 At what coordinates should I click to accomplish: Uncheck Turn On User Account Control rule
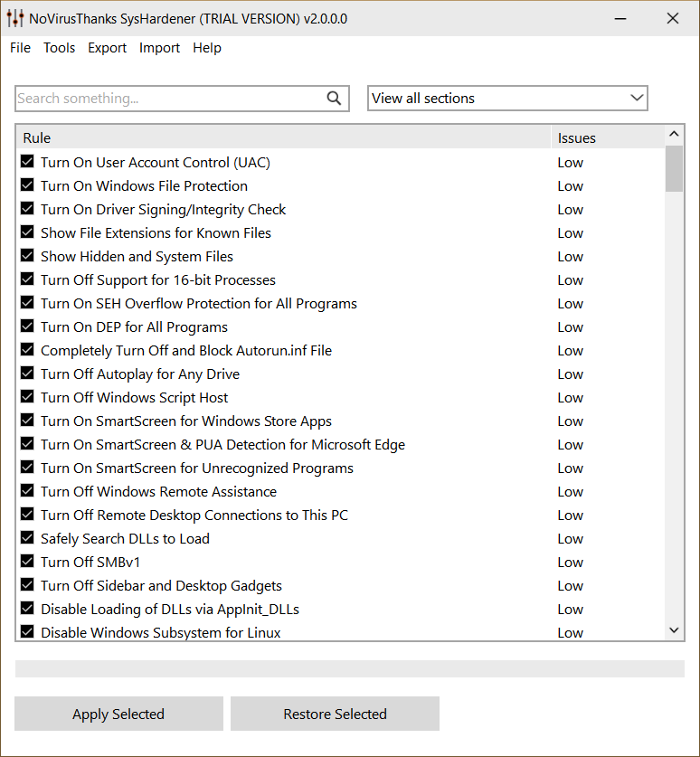27,163
